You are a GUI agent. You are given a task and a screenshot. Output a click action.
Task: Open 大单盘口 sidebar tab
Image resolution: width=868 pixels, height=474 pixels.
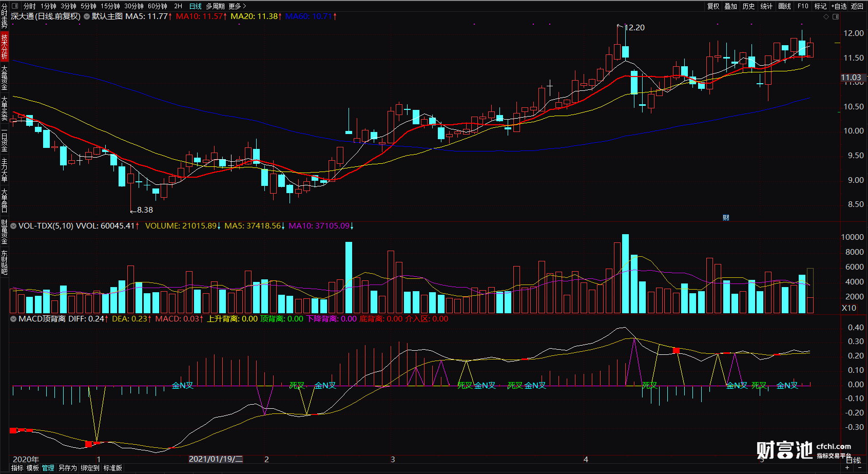(x=4, y=200)
